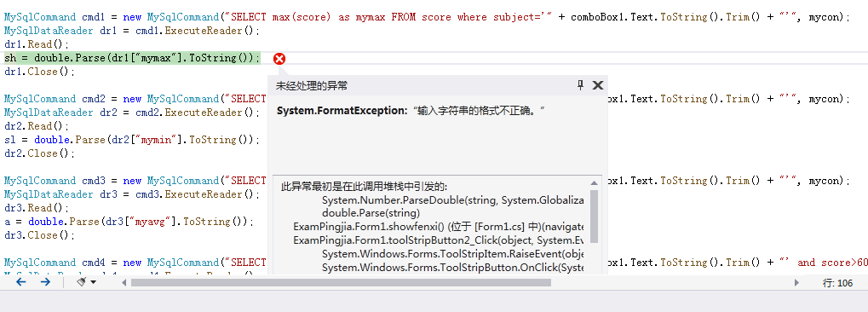
Task: Click the dr1.Close(); code line
Action: [38, 72]
